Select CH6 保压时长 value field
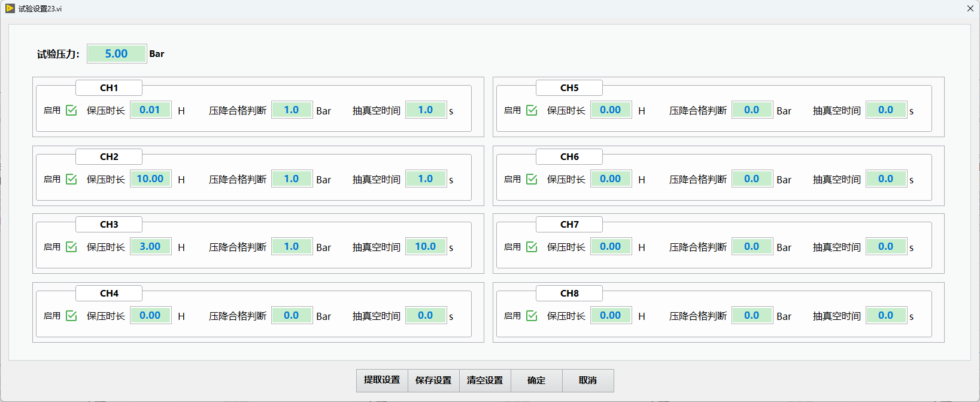This screenshot has width=980, height=402. (x=611, y=179)
